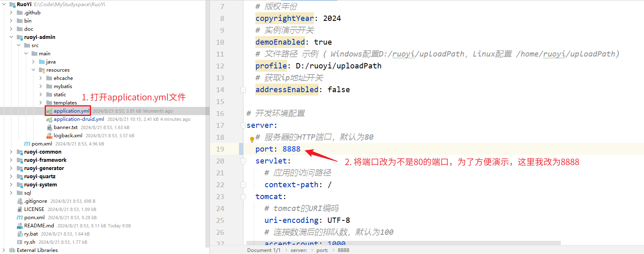Select the port breadcrumb in the status bar
The image size is (644, 254).
322,250
